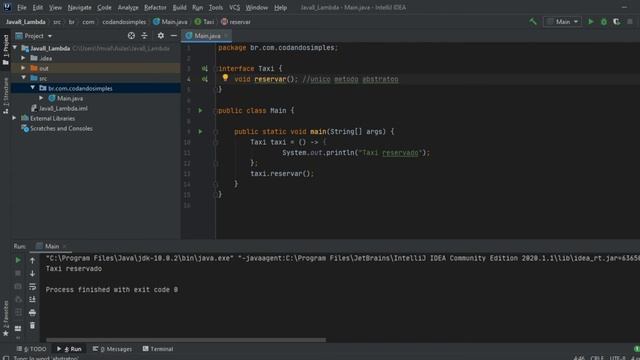Click Main.java breadcrumb in navigation bar
This screenshot has width=640, height=360.
click(x=170, y=22)
